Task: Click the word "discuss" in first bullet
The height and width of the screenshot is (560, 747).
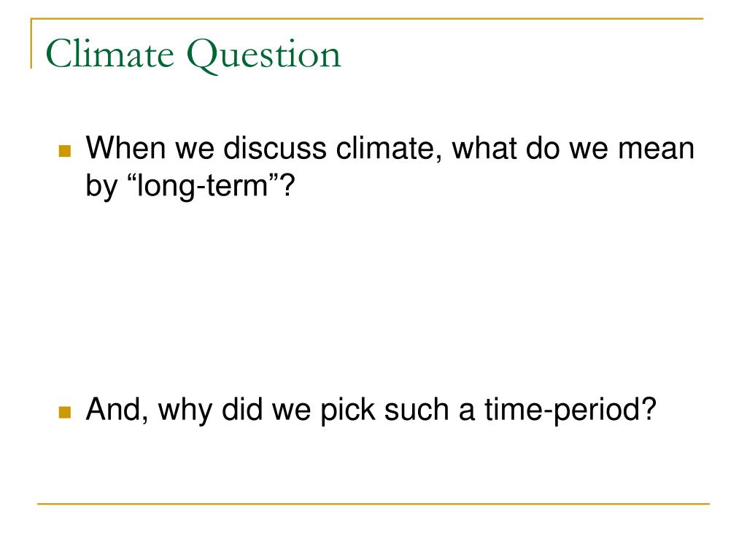Action: coord(275,147)
